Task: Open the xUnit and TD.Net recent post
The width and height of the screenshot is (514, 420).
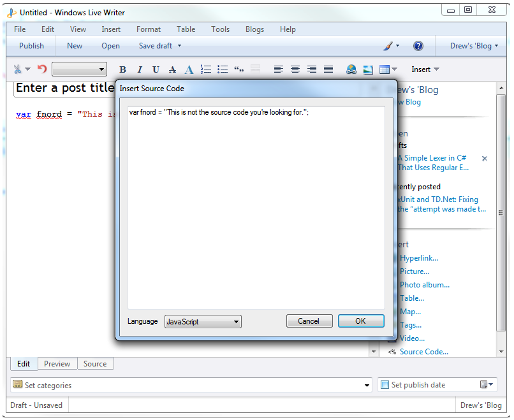Action: [x=441, y=204]
